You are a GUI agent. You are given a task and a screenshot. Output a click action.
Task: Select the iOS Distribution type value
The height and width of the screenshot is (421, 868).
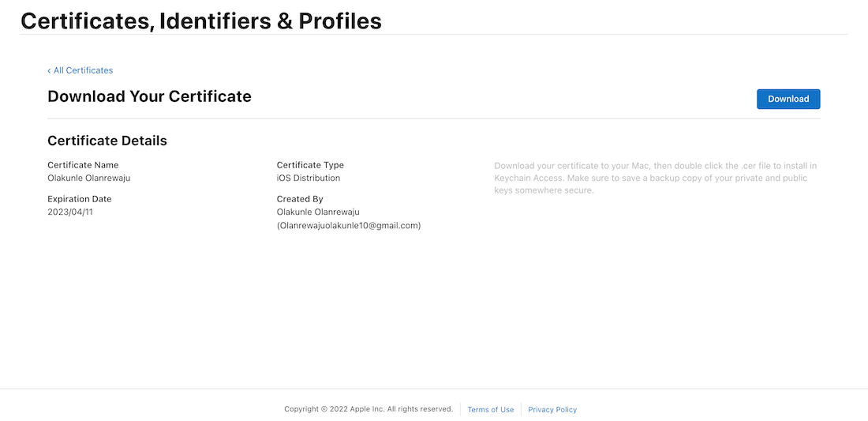point(309,178)
